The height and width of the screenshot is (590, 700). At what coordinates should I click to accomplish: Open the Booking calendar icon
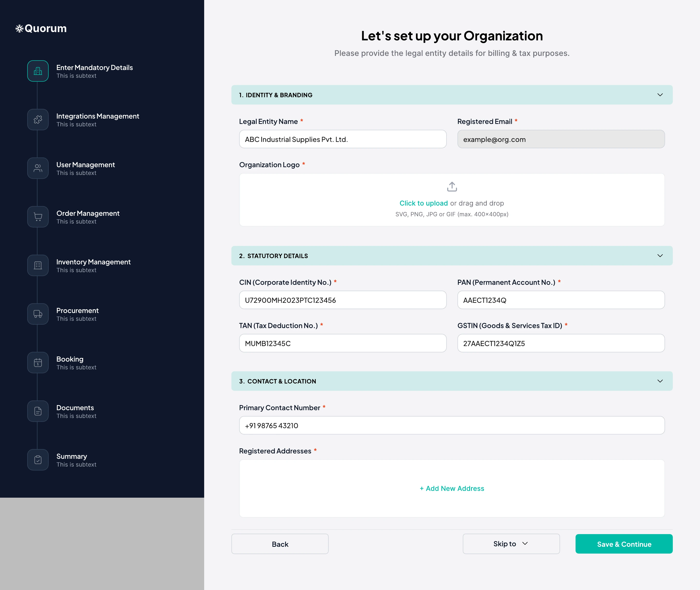click(38, 363)
